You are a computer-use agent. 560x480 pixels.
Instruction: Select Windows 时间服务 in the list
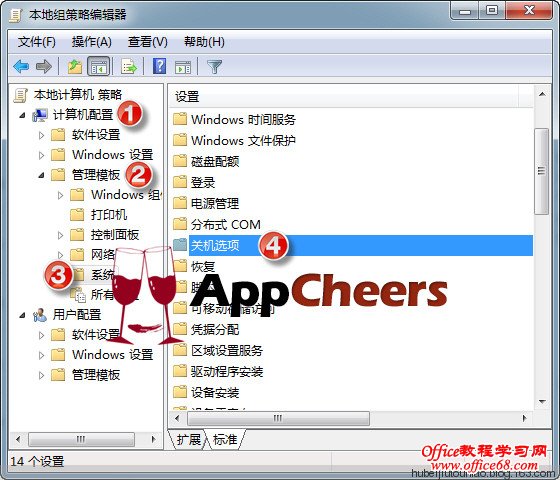click(243, 119)
